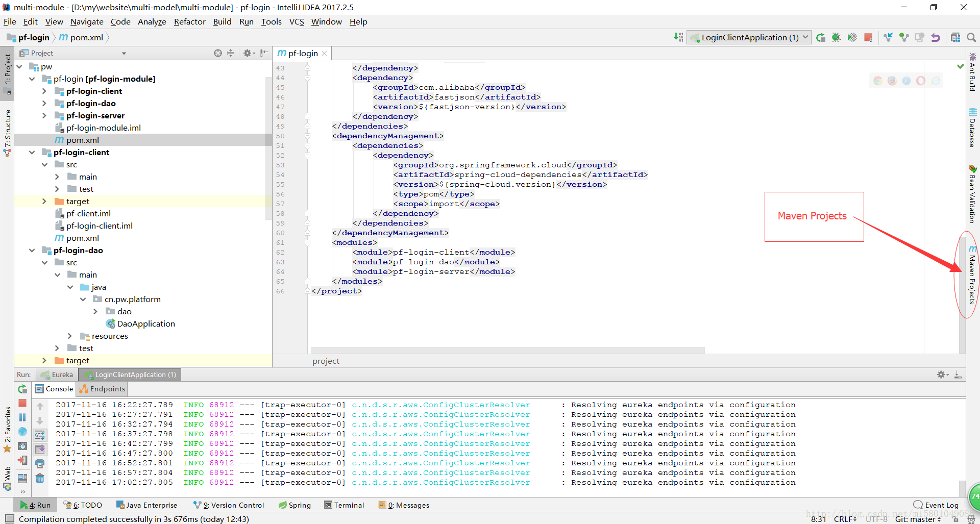Switch to Eureka run tab

pyautogui.click(x=58, y=375)
